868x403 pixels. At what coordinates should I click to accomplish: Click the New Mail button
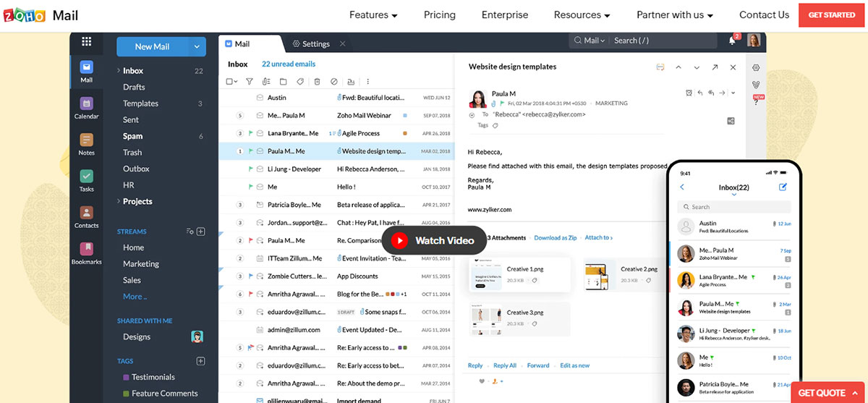click(x=153, y=46)
